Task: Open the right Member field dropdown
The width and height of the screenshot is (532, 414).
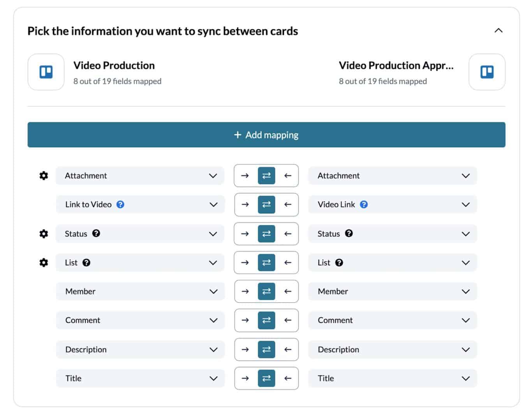Action: point(393,291)
